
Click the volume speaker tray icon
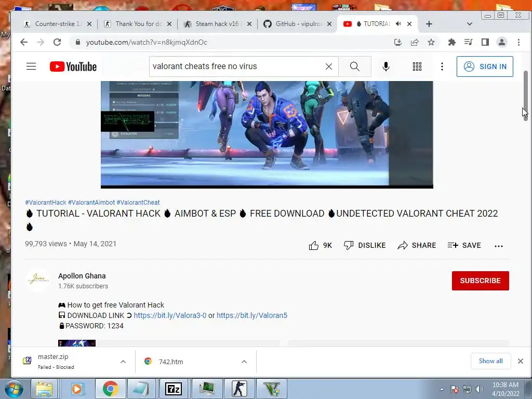pos(480,389)
